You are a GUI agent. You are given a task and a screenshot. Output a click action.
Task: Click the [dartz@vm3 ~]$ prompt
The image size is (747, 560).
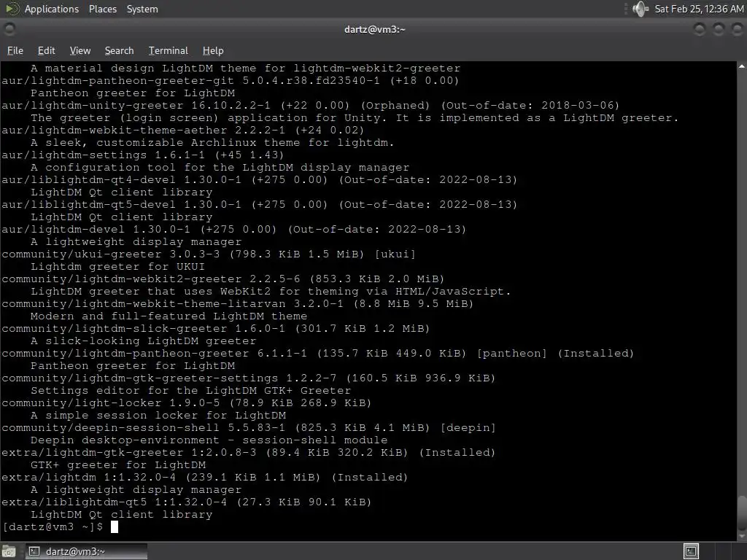pyautogui.click(x=53, y=526)
